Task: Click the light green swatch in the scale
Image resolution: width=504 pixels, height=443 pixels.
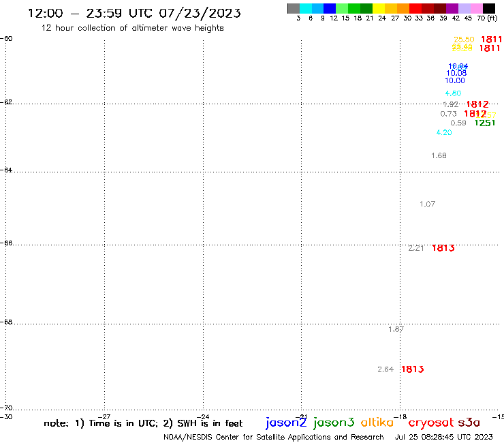Action: point(343,8)
